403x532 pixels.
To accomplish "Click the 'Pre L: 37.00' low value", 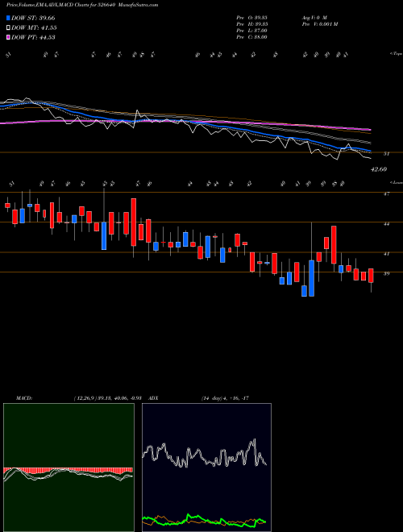I will [x=251, y=30].
